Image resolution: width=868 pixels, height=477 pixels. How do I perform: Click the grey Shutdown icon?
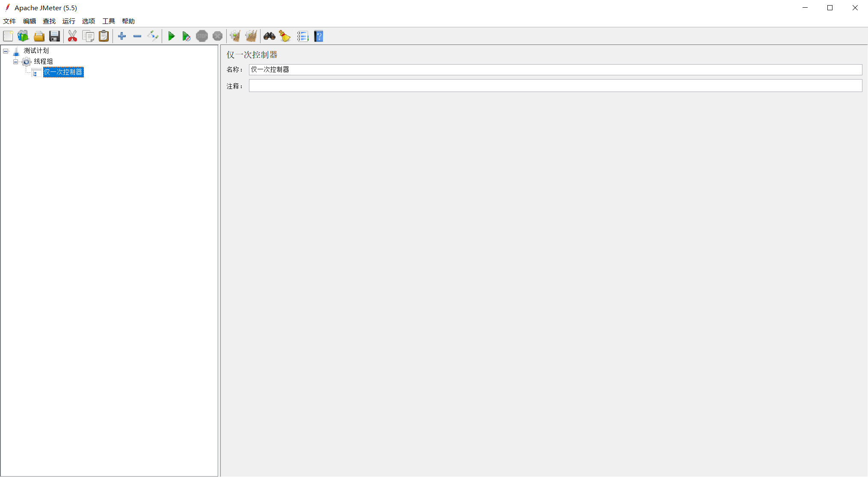point(218,36)
